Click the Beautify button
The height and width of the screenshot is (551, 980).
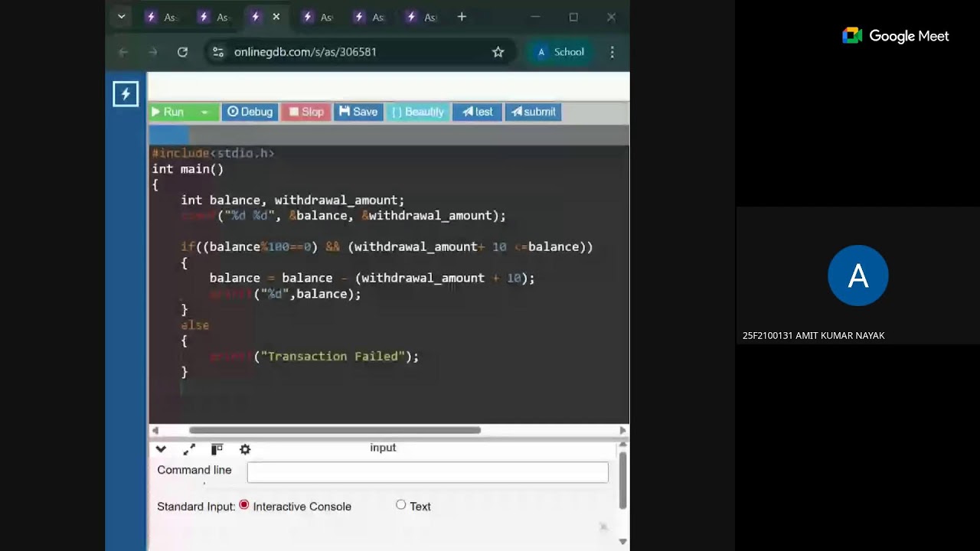tap(417, 112)
